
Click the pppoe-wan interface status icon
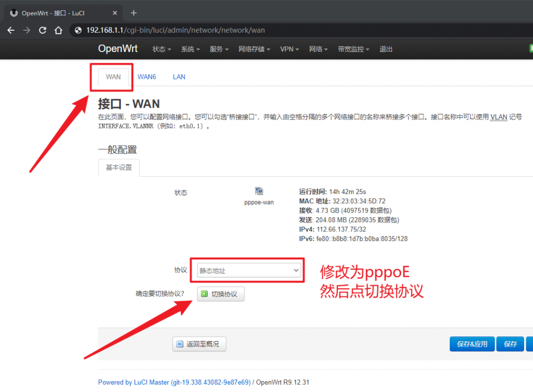tap(259, 191)
